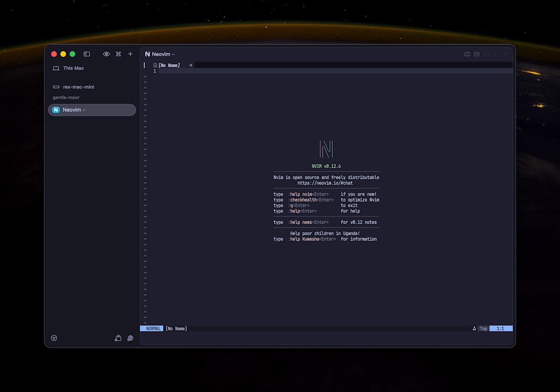Open the command key shortcuts icon
Image resolution: width=560 pixels, height=392 pixels.
pyautogui.click(x=119, y=54)
